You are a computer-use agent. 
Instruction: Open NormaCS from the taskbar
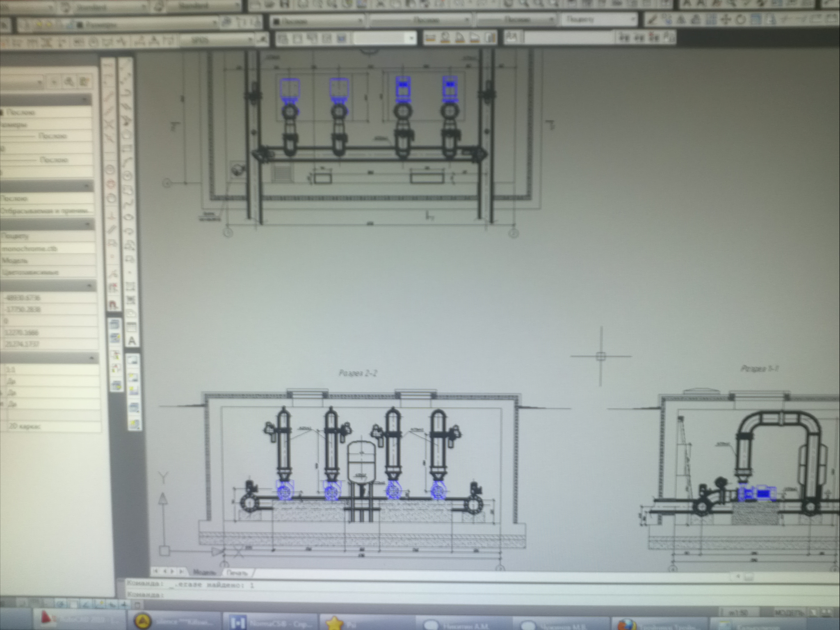pyautogui.click(x=270, y=623)
